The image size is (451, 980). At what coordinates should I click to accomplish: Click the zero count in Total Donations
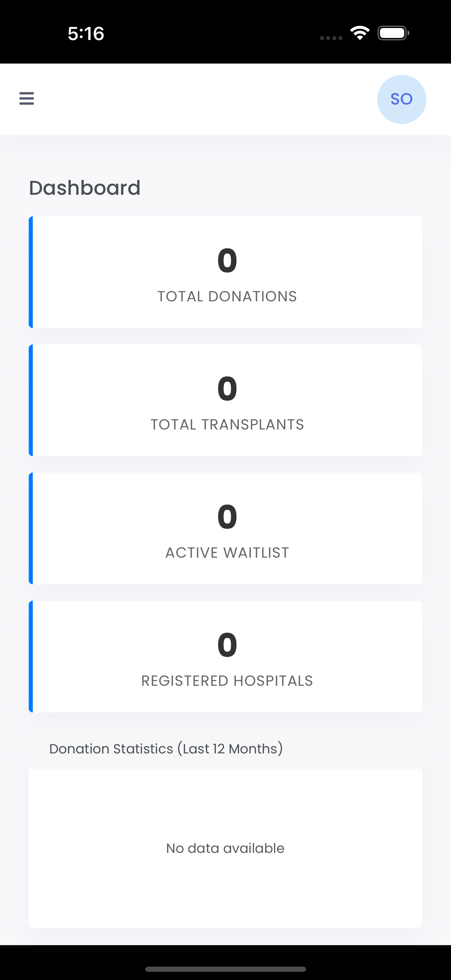click(x=227, y=261)
